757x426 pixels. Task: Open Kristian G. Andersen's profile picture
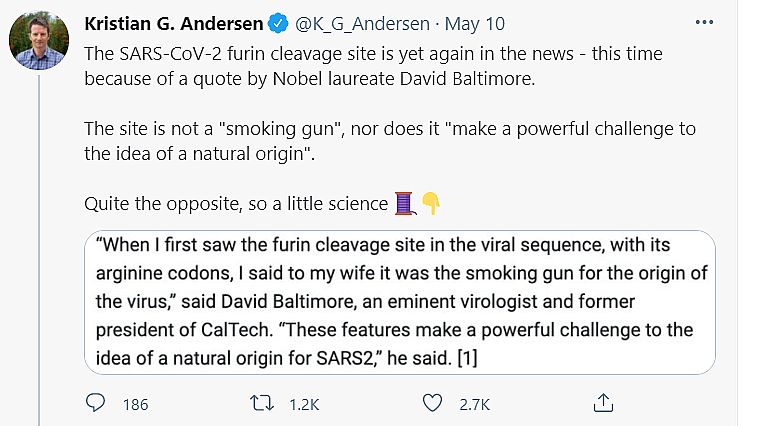pyautogui.click(x=39, y=42)
